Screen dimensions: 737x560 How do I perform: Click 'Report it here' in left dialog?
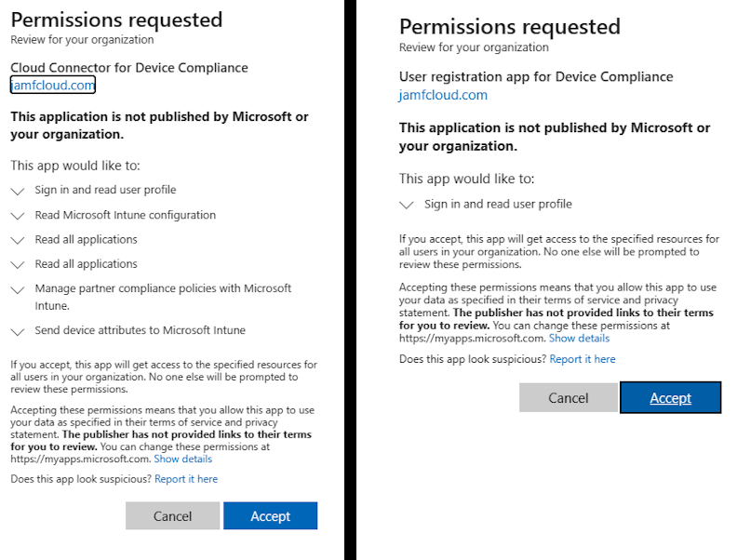(x=186, y=479)
